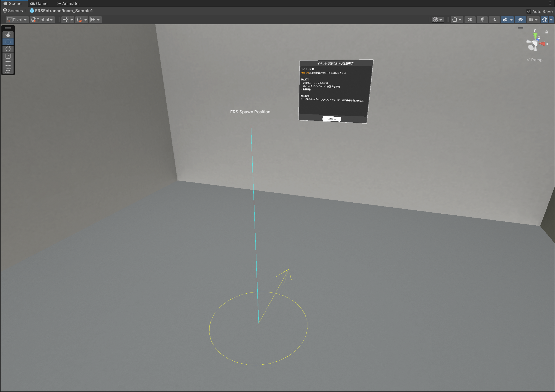Open the Global orientation dropdown
555x392 pixels.
pyautogui.click(x=42, y=20)
